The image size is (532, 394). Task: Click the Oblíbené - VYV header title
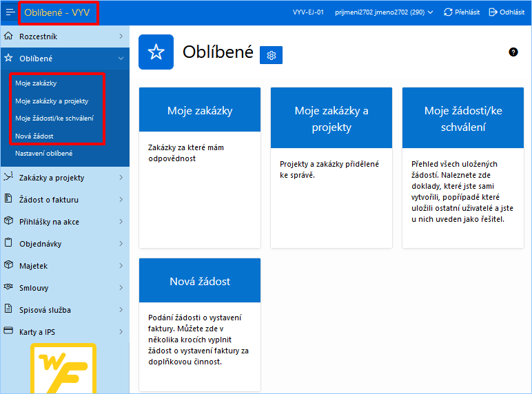57,12
